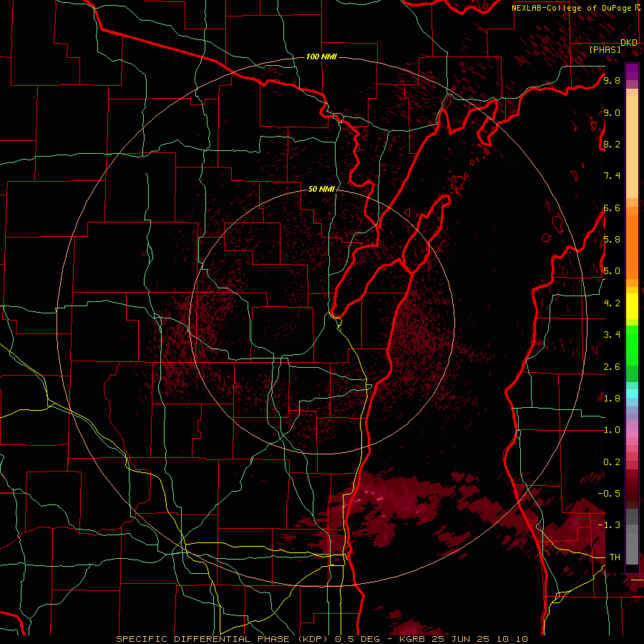644x644 pixels.
Task: Click the yellow segment of the color bar
Action: pyautogui.click(x=632, y=306)
